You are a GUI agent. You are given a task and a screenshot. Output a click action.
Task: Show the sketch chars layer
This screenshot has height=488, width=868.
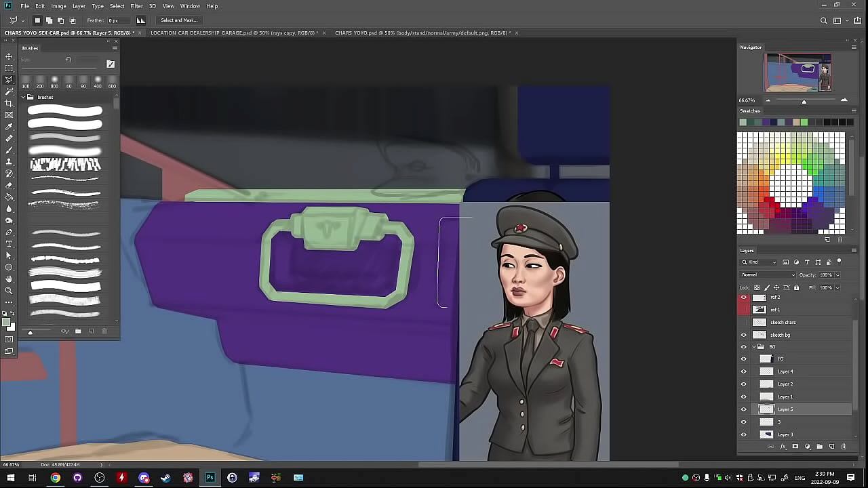tap(744, 323)
